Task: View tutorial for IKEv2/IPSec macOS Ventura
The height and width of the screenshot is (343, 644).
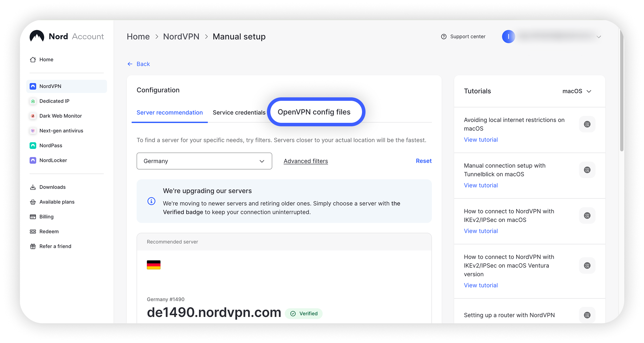Action: [481, 285]
